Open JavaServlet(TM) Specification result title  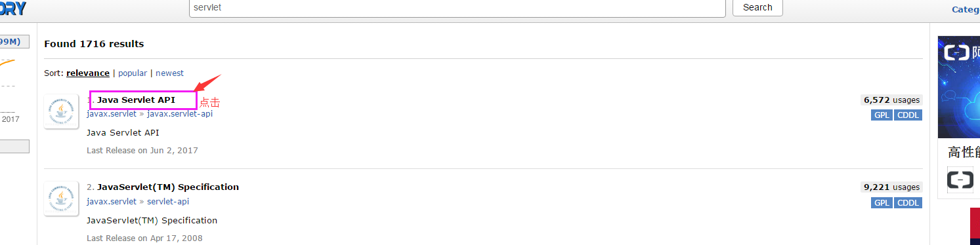[x=168, y=187]
